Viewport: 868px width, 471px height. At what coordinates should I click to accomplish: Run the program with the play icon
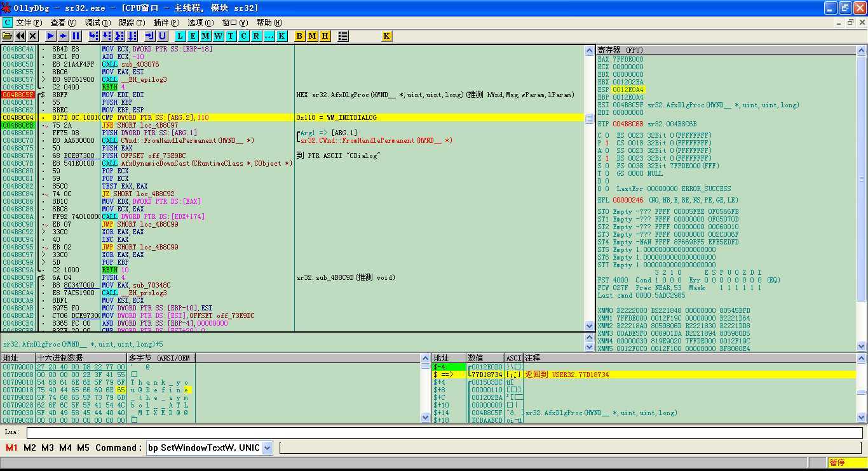tap(51, 36)
